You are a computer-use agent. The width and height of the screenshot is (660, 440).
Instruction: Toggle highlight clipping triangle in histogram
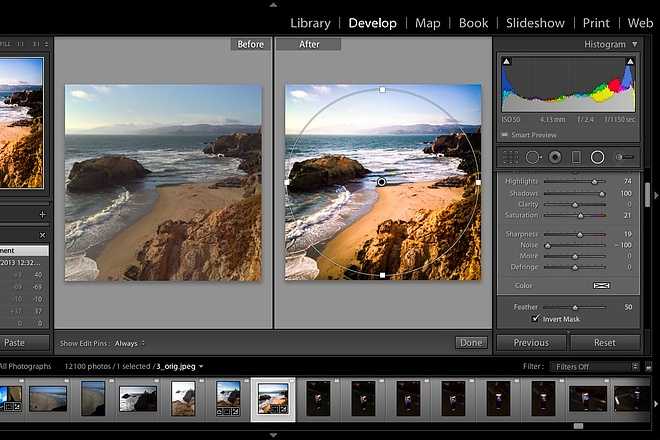point(630,61)
